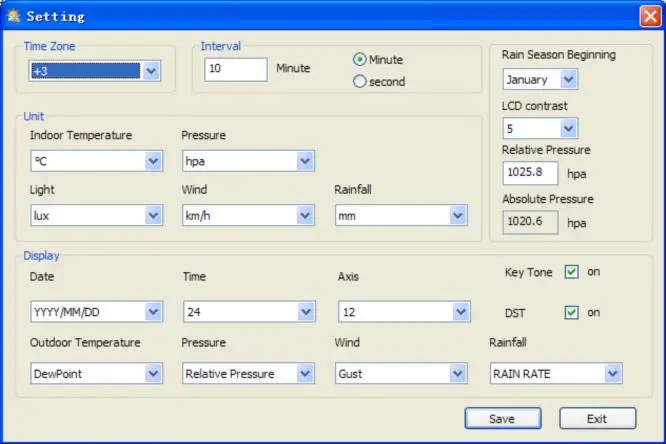
Task: Close the Setting dialog window
Action: [x=650, y=17]
